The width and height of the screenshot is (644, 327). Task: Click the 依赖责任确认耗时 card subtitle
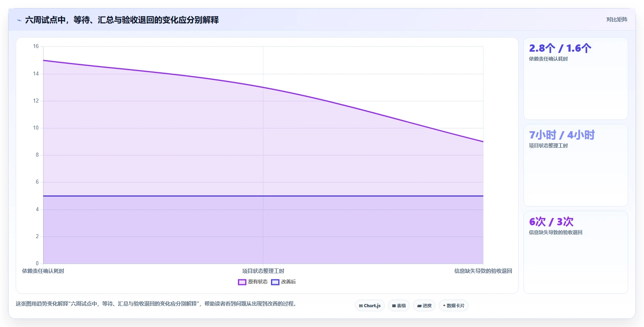[x=548, y=59]
